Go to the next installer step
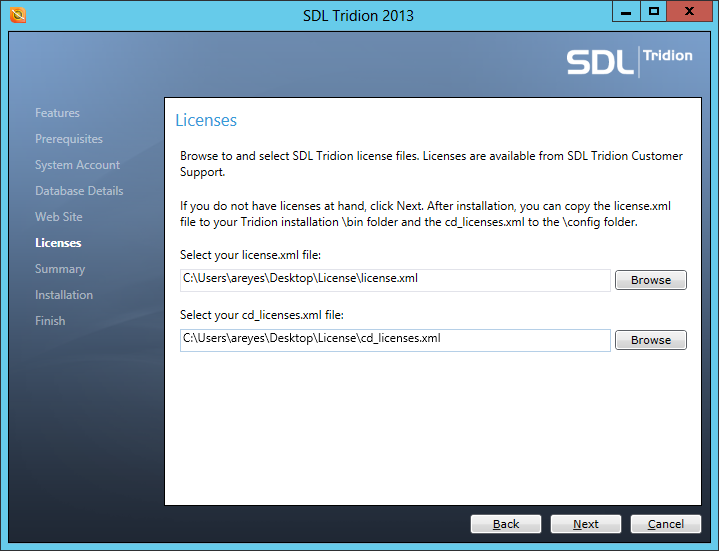Viewport: 719px width, 551px height. 585,524
